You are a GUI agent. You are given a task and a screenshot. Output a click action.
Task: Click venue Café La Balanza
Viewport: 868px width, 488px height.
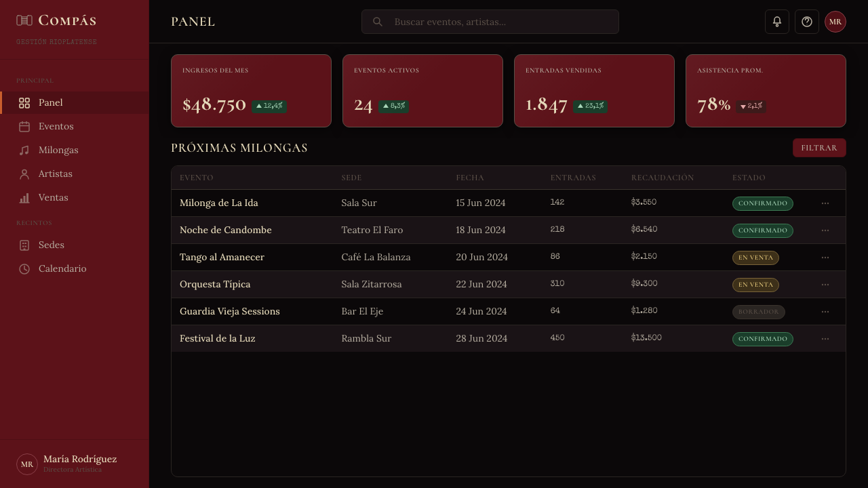pos(376,258)
